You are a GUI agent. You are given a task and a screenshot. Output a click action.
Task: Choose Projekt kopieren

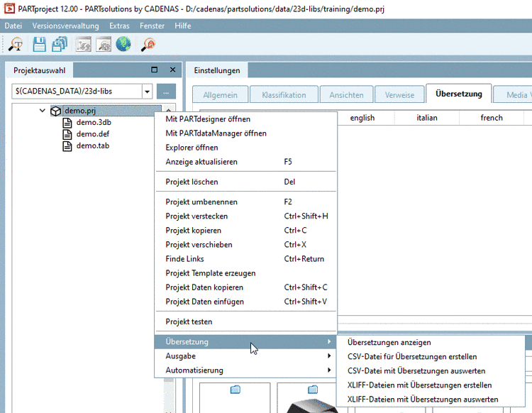(x=245, y=231)
